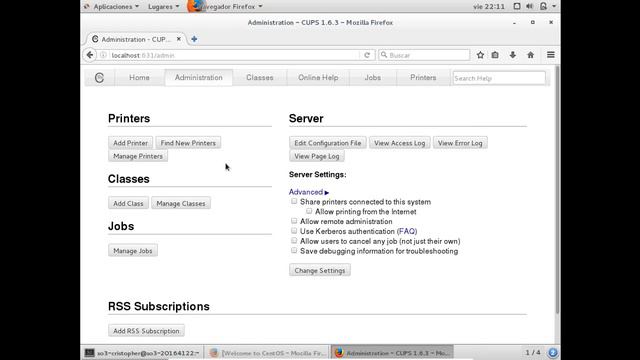Open the Printers tab
640x360 pixels.
tap(423, 78)
